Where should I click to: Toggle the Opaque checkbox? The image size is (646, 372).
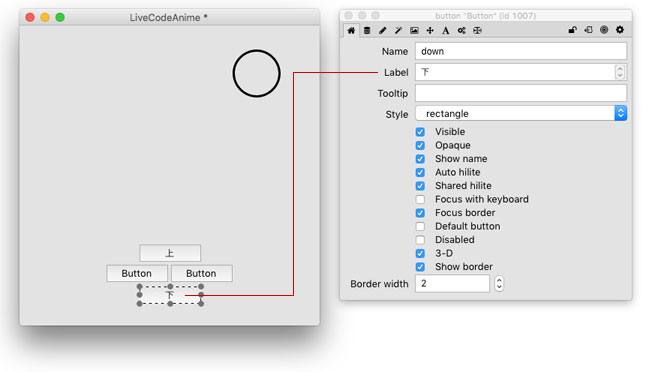(x=420, y=145)
